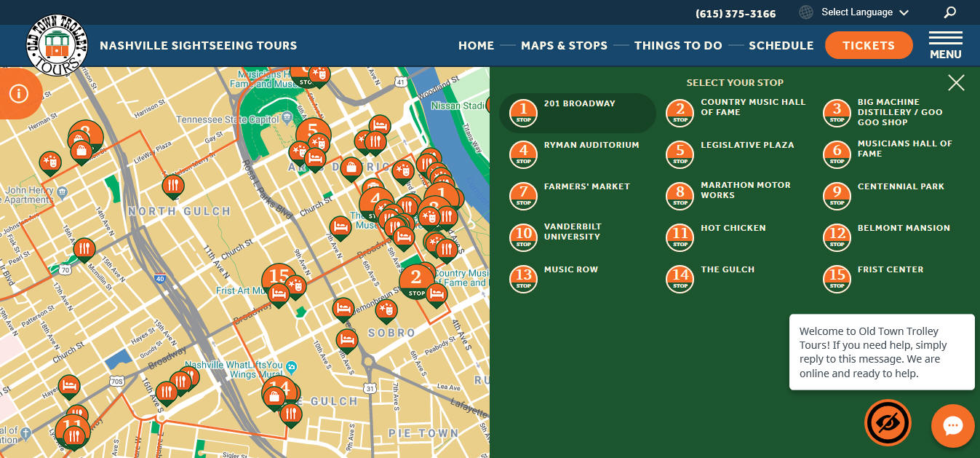Image resolution: width=980 pixels, height=458 pixels.
Task: Select stop 4 icon Ryman Auditorium
Action: 523,154
